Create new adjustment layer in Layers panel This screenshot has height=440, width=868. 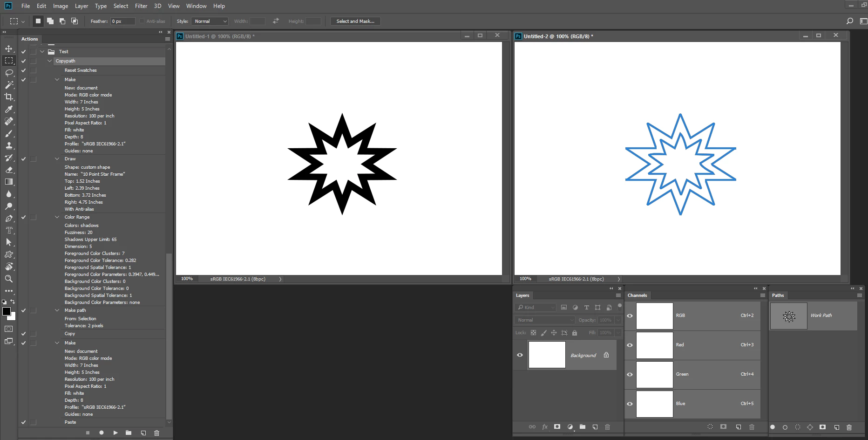570,426
